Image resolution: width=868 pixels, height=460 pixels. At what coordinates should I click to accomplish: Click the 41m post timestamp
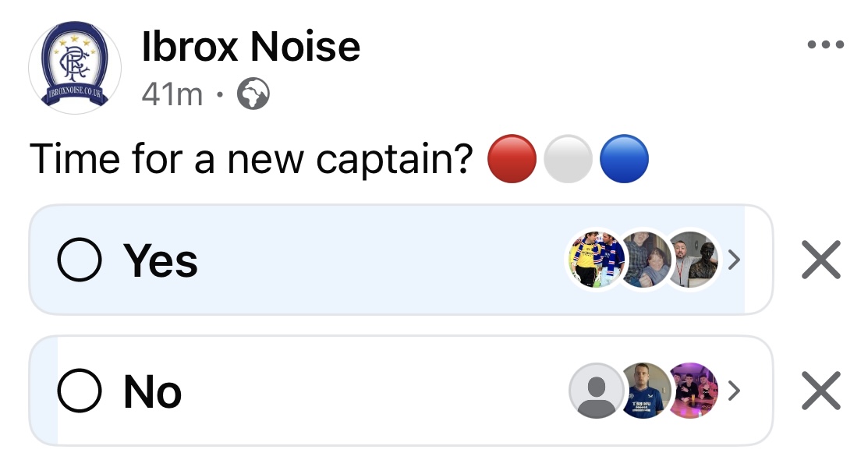click(172, 94)
